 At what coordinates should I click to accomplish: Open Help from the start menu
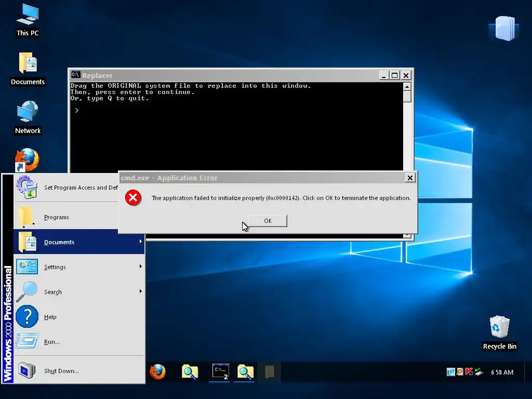(79, 317)
